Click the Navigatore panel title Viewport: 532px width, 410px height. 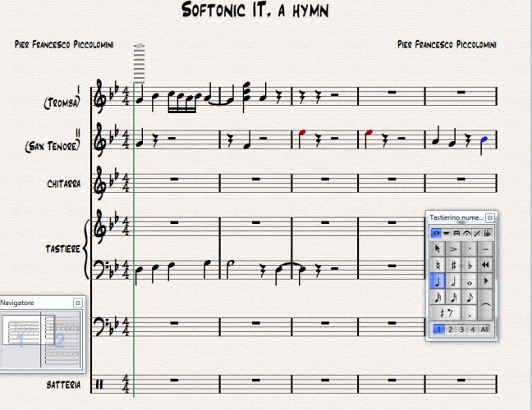pos(17,303)
